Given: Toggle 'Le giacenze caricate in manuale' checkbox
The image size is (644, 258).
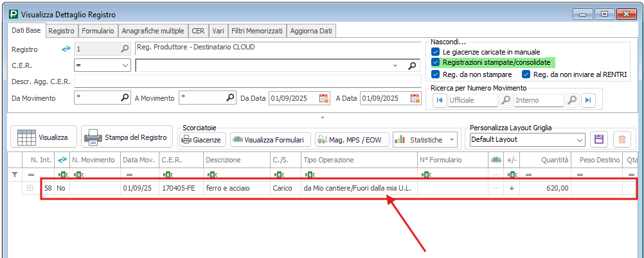Looking at the screenshot, I should 436,51.
